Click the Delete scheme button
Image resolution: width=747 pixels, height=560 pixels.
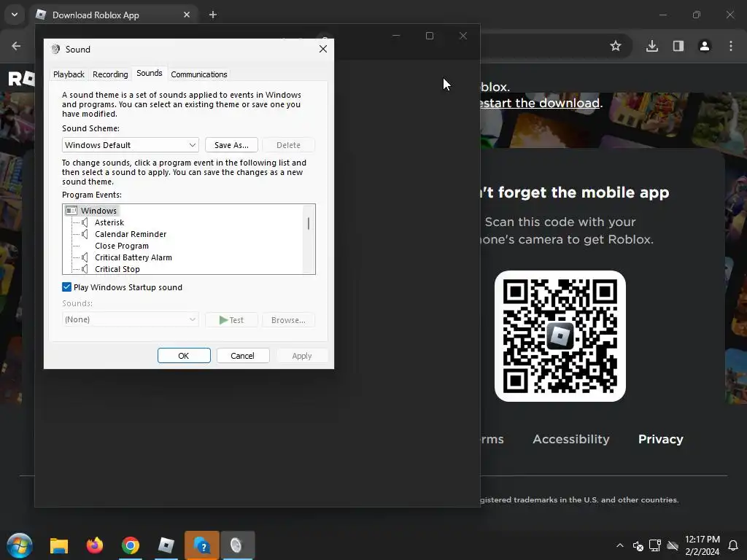click(x=288, y=145)
